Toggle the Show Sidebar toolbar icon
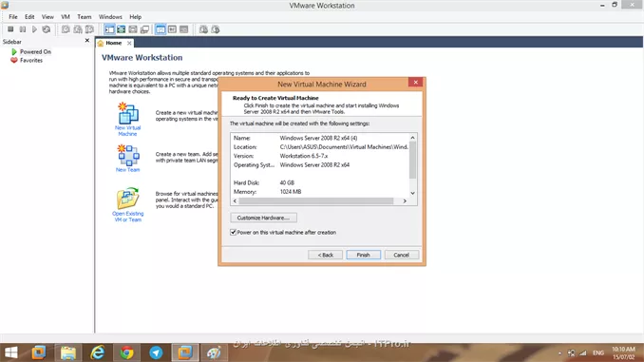This screenshot has height=362, width=644. [x=109, y=29]
